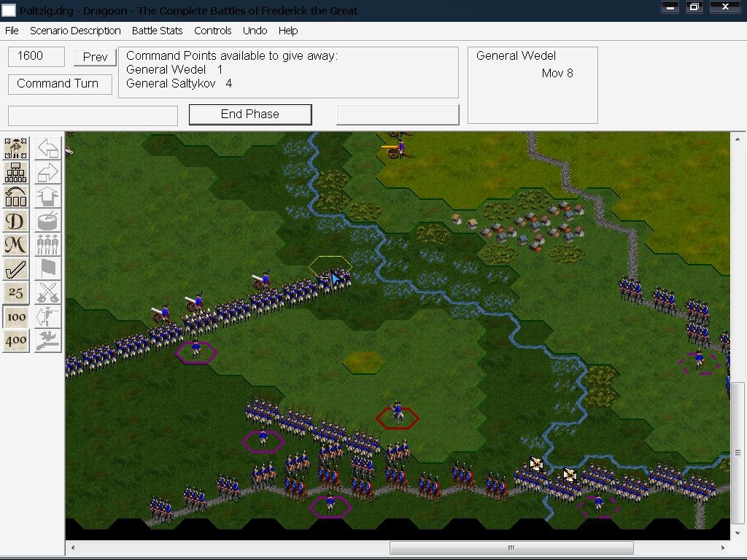Image resolution: width=747 pixels, height=560 pixels.
Task: Click the vertical scrollbar thumb
Action: point(737,452)
